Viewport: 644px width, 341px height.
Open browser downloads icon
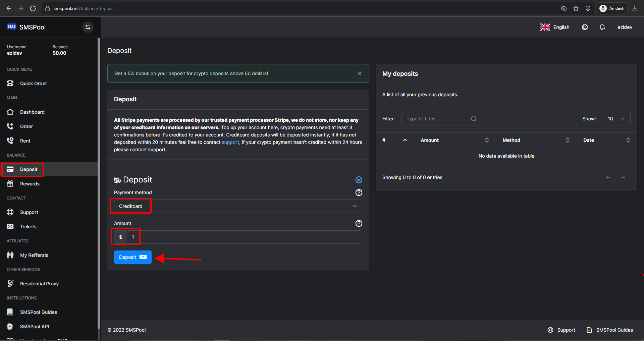tap(635, 8)
